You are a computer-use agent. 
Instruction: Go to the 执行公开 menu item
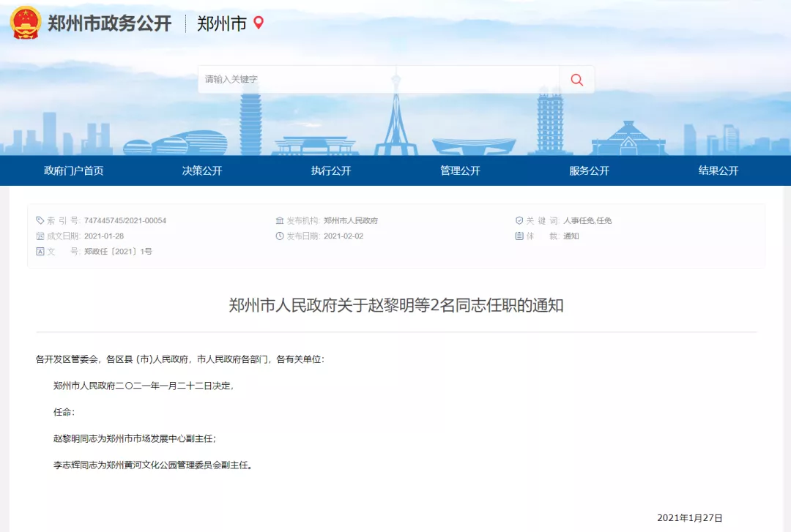click(331, 171)
